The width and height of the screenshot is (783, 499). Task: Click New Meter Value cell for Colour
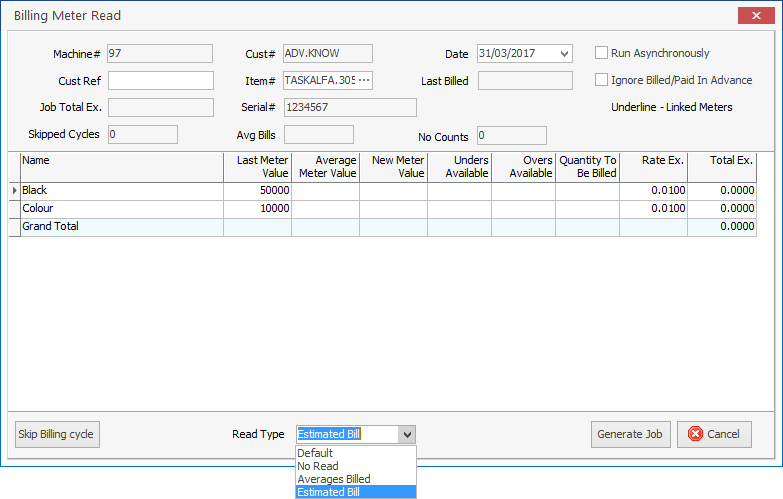pyautogui.click(x=393, y=208)
